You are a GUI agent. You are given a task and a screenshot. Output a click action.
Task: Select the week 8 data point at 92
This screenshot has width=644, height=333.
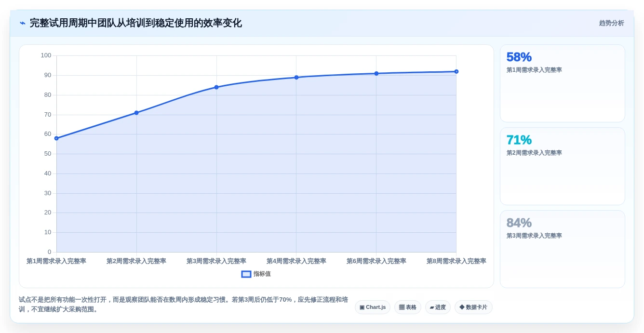tap(456, 71)
